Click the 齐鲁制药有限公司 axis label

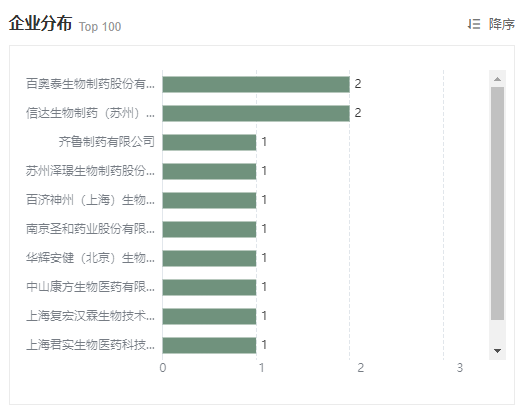tap(106, 142)
